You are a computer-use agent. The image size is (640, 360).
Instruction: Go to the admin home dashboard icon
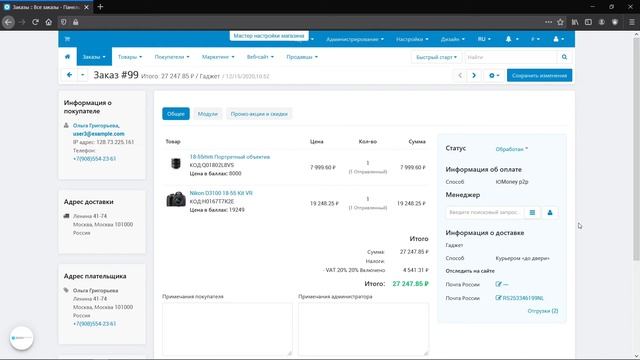click(x=67, y=57)
